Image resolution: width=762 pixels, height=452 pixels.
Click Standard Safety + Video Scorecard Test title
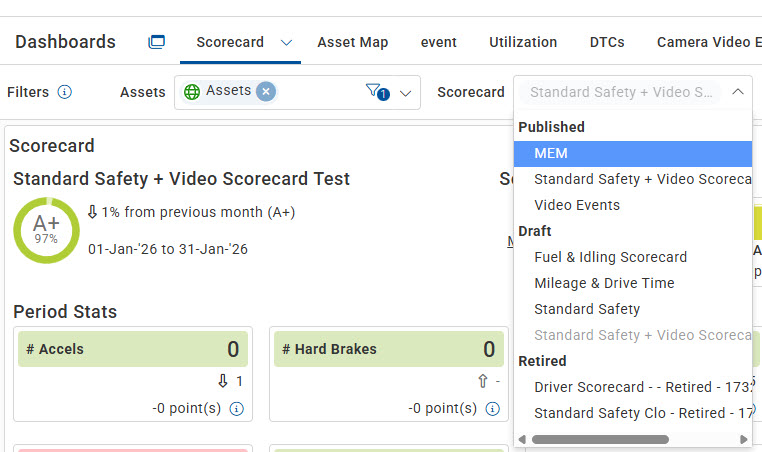click(181, 179)
